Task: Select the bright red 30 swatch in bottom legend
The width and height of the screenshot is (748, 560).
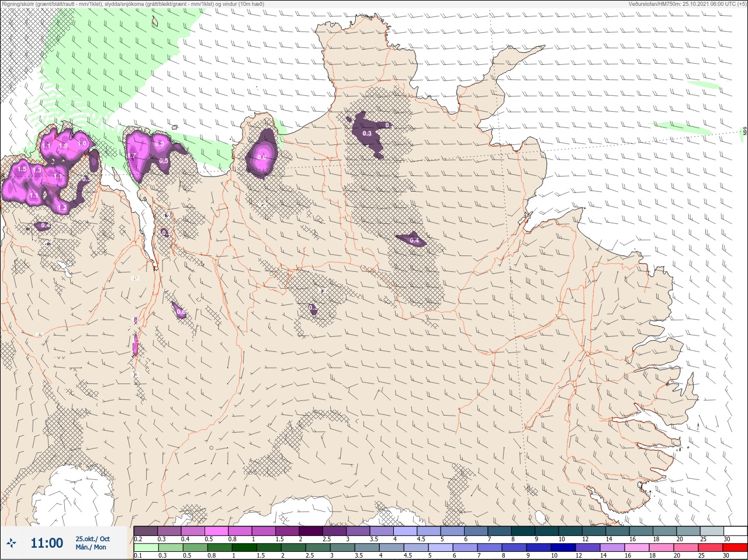Action: [x=735, y=548]
